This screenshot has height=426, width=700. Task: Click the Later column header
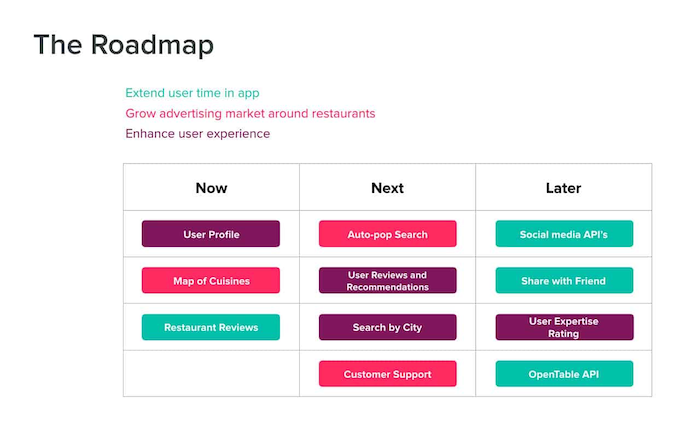click(564, 188)
